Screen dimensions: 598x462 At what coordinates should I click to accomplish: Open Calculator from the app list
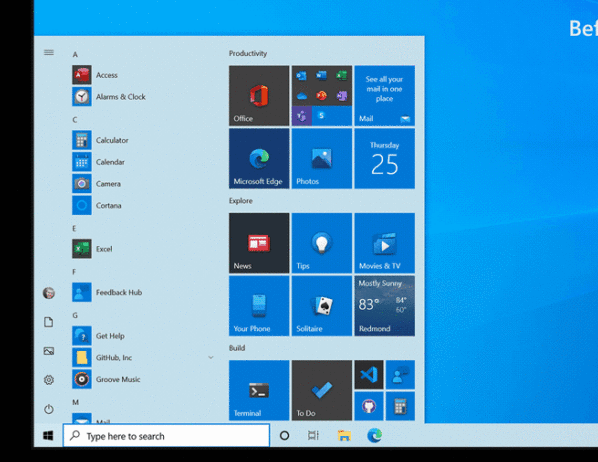pyautogui.click(x=143, y=140)
